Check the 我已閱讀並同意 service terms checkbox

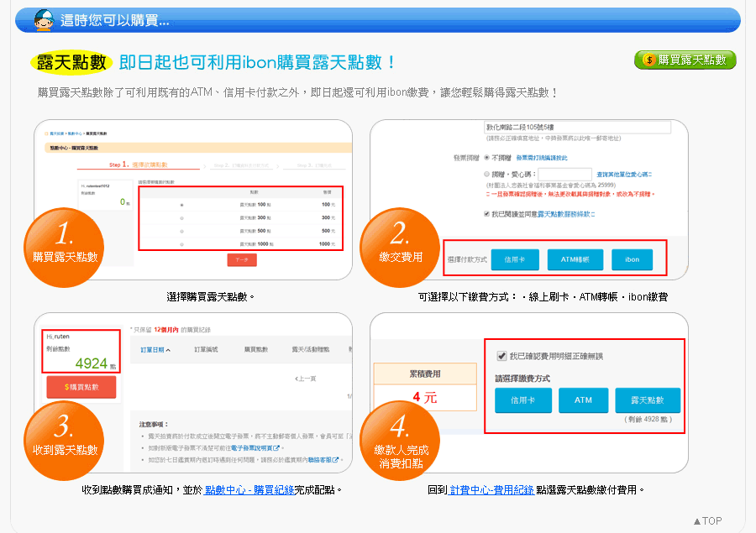(488, 214)
